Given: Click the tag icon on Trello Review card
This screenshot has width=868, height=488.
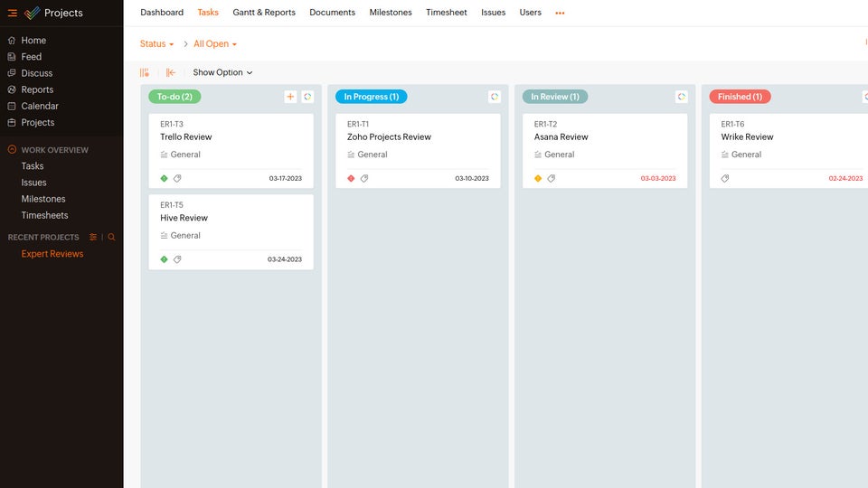Looking at the screenshot, I should 177,179.
